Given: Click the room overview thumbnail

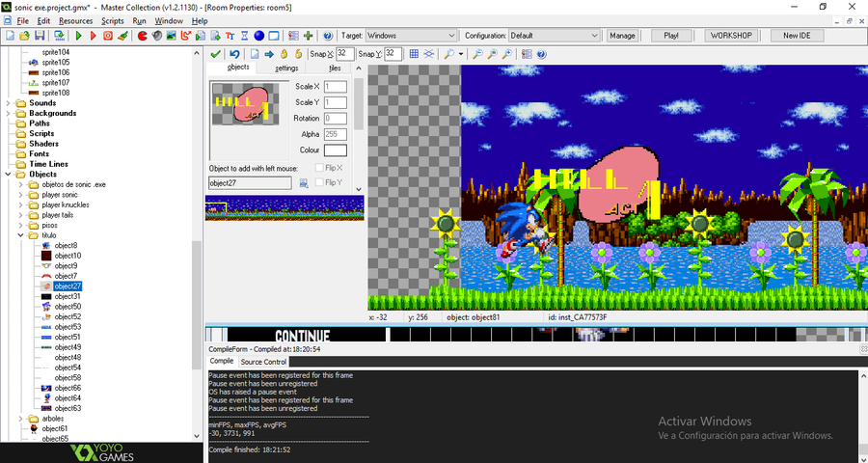Looking at the screenshot, I should coord(285,207).
